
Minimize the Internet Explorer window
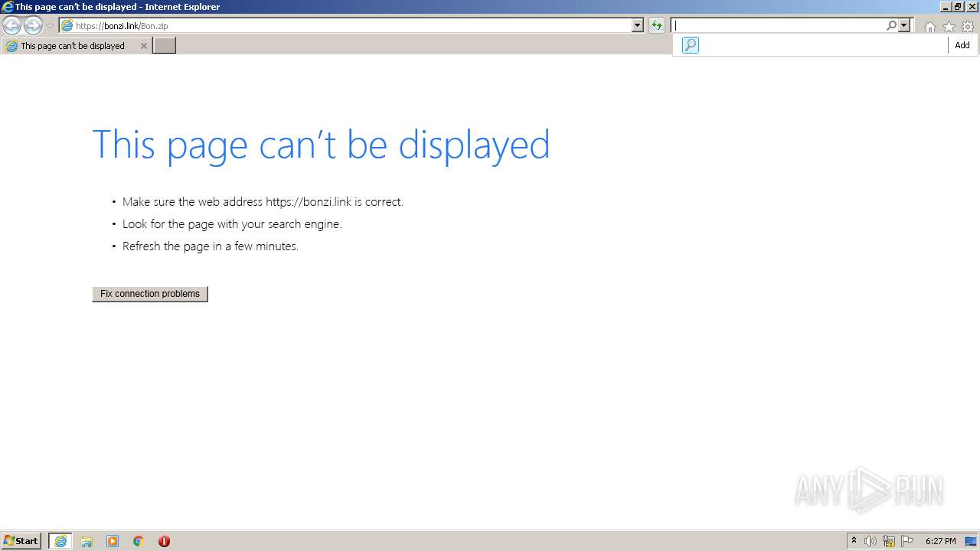pos(945,7)
